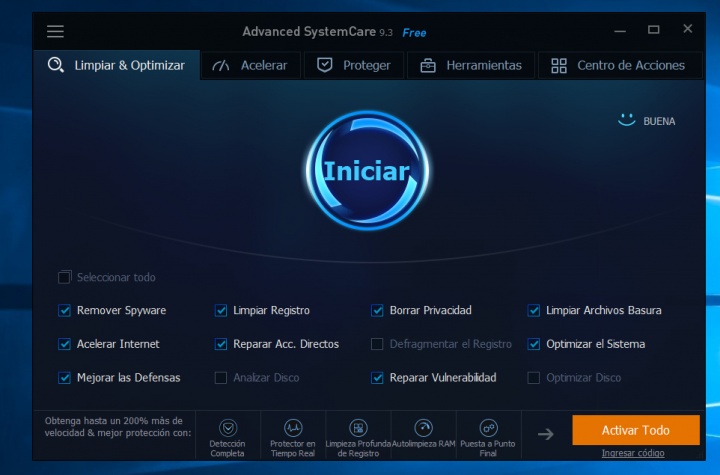Uncheck Reparar Vulnerabilidad checkbox
The width and height of the screenshot is (720, 475).
coord(377,378)
